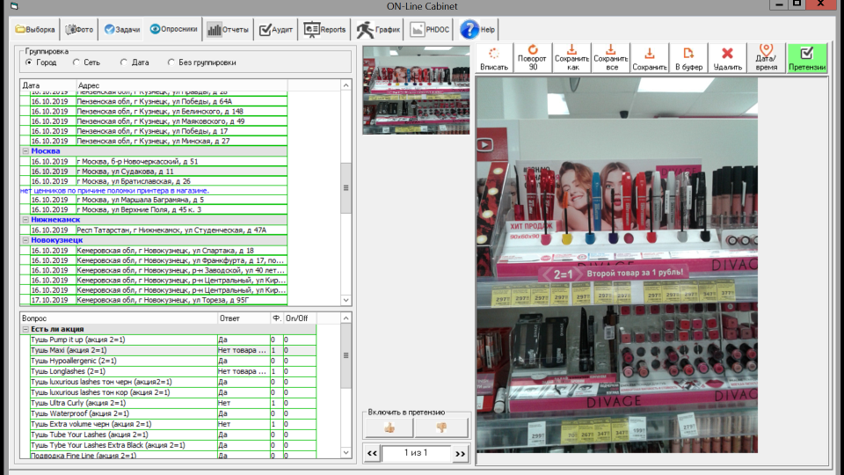Open the PHDOC section
Screen dimensions: 844x475
tap(430, 29)
